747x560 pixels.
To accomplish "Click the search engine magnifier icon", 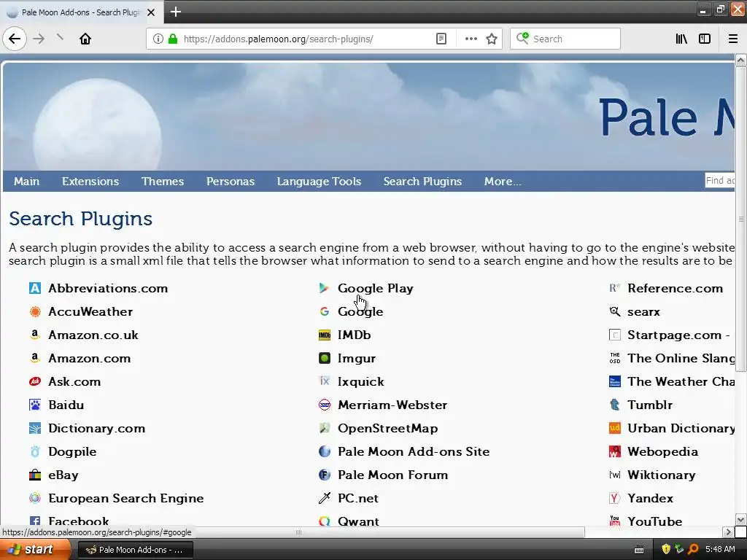I will pyautogui.click(x=522, y=39).
